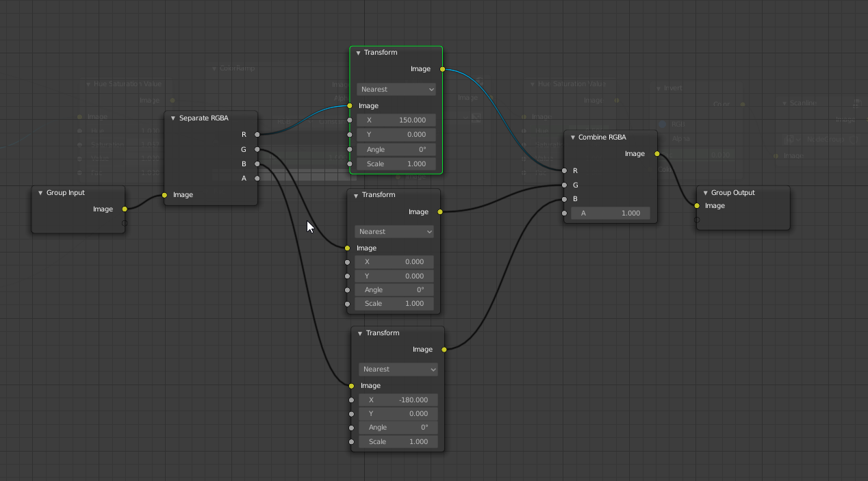Click Image input socket of X -180.000 Transform
868x481 pixels.
coord(351,386)
